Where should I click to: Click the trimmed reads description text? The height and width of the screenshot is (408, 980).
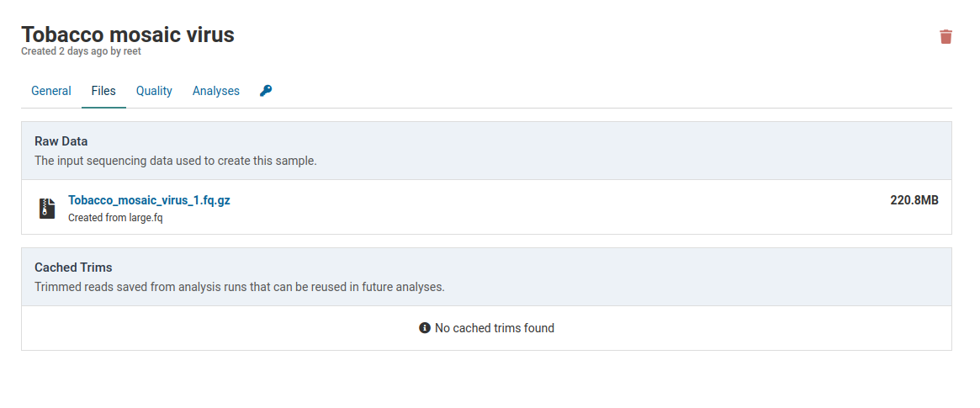pyautogui.click(x=240, y=286)
